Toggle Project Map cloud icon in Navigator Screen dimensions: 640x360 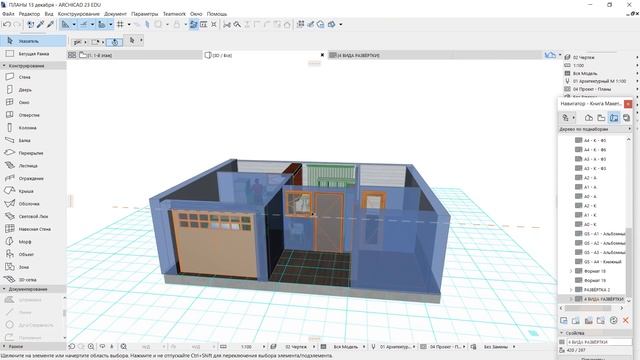click(x=589, y=118)
